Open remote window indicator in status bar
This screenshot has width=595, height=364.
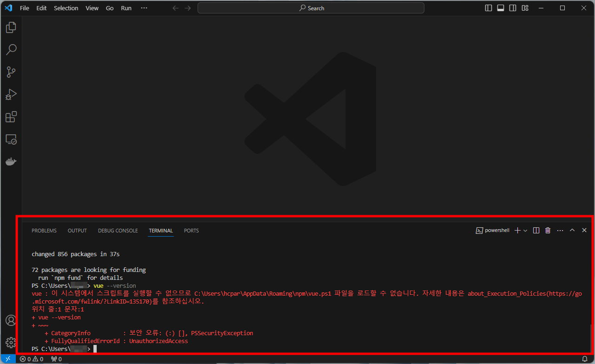(8, 359)
